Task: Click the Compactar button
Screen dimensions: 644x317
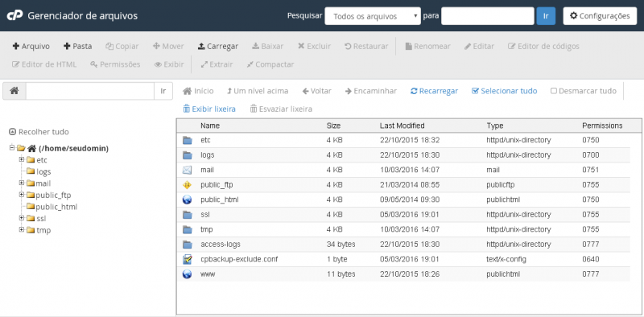Action: tap(270, 64)
